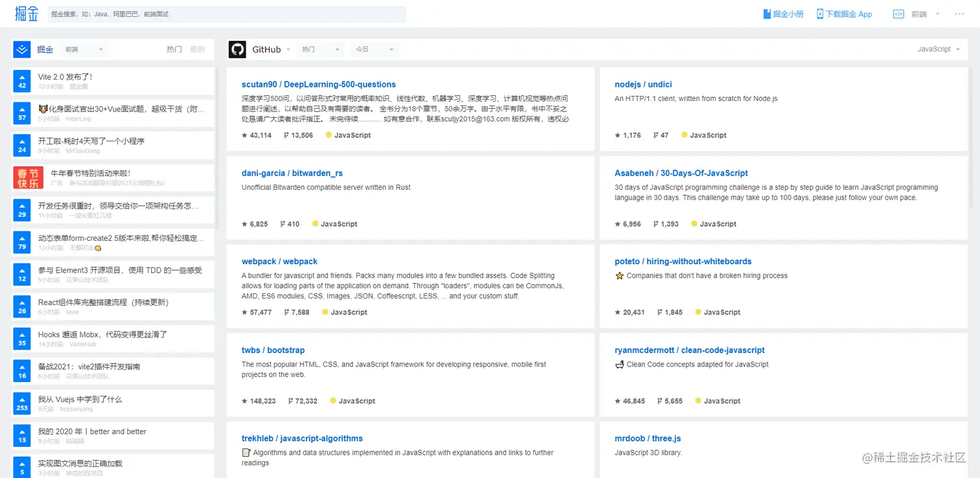Open the GitHub 热门 dropdown
Image resolution: width=980 pixels, height=478 pixels.
[320, 49]
